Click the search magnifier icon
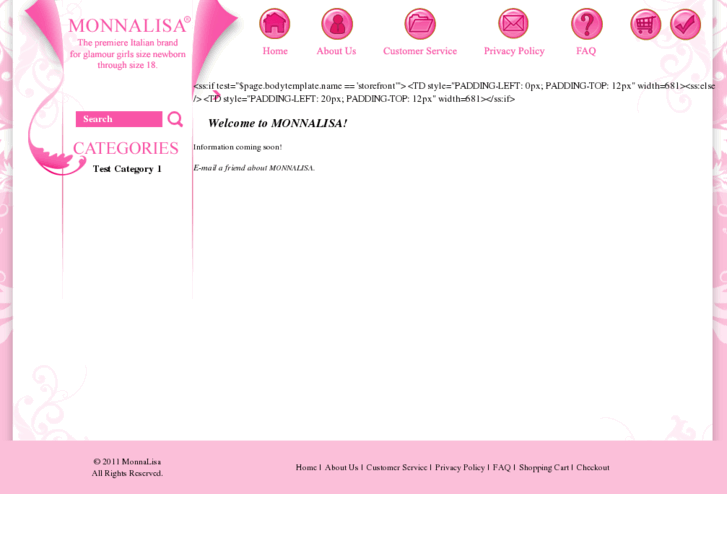Viewport: 727px width, 545px height. click(175, 119)
